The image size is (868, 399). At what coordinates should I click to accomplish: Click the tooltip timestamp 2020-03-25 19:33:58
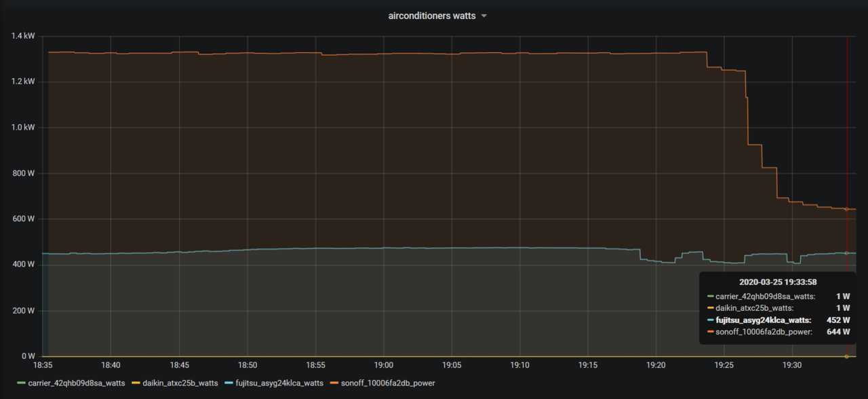pyautogui.click(x=778, y=282)
